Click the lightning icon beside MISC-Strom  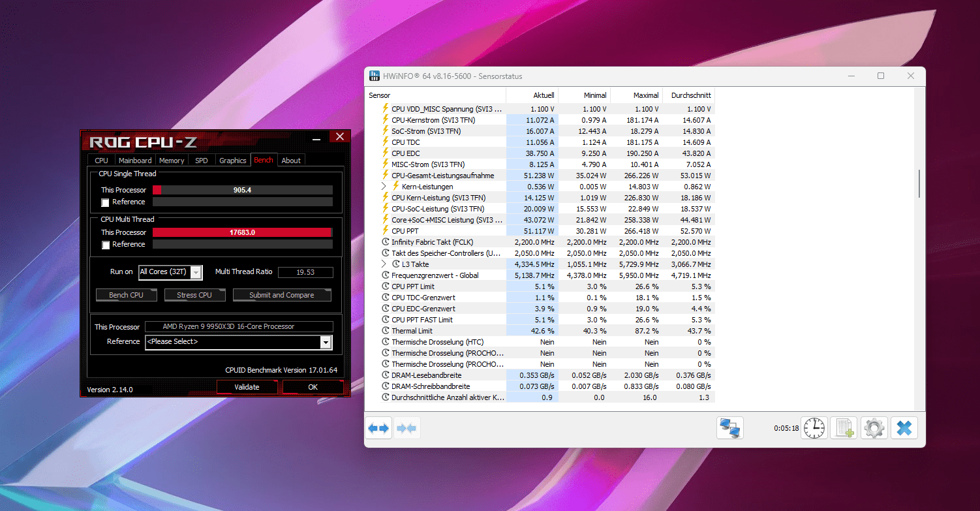(x=385, y=164)
